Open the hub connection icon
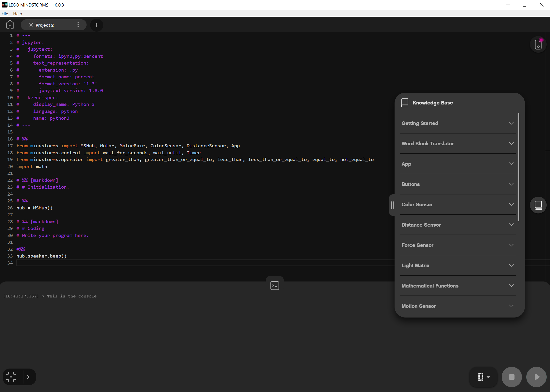Viewport: 550px width, 392px height. point(538,44)
